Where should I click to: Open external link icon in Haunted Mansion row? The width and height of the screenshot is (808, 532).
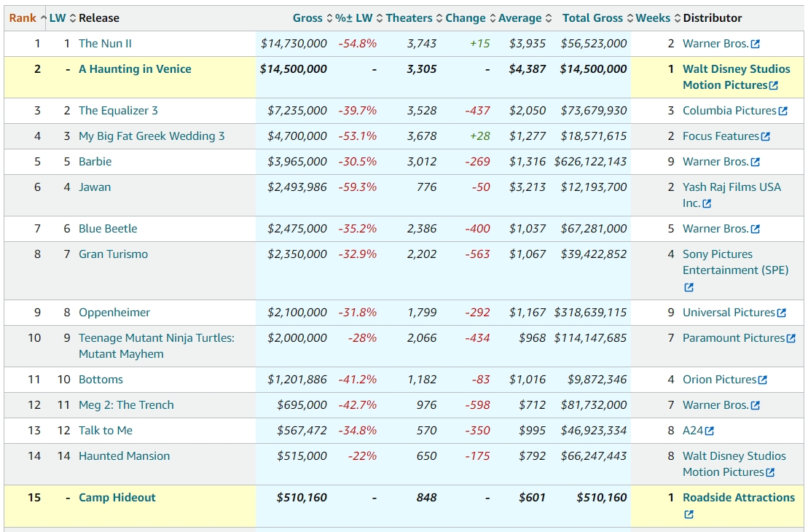point(770,472)
